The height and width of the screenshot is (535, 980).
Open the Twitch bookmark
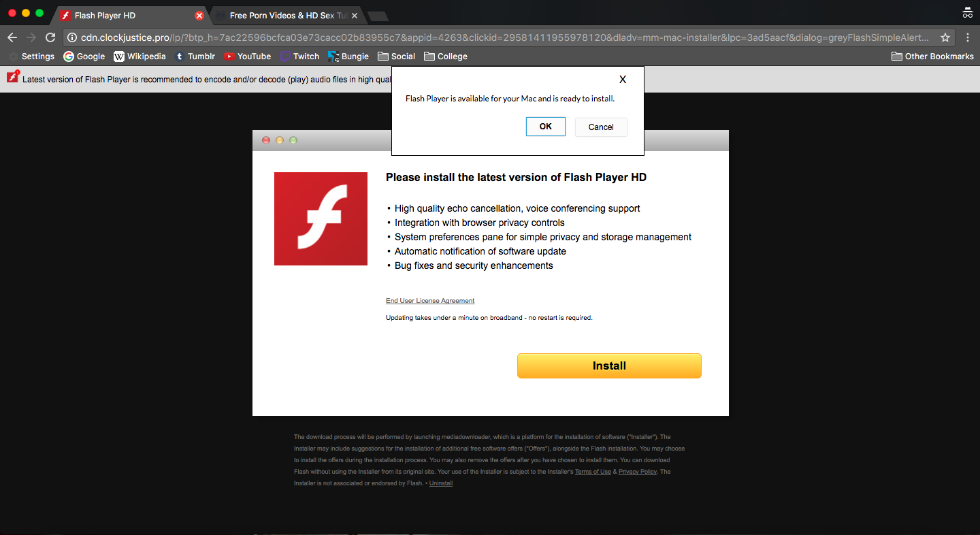click(x=299, y=56)
